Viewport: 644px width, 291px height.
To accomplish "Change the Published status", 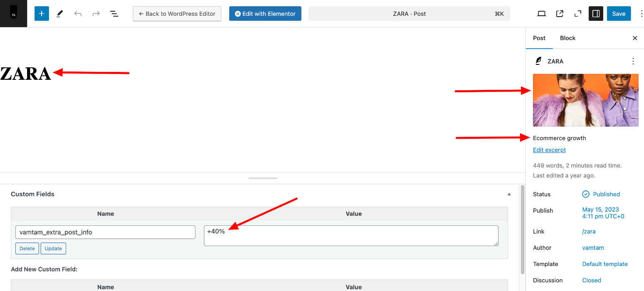I will 601,194.
